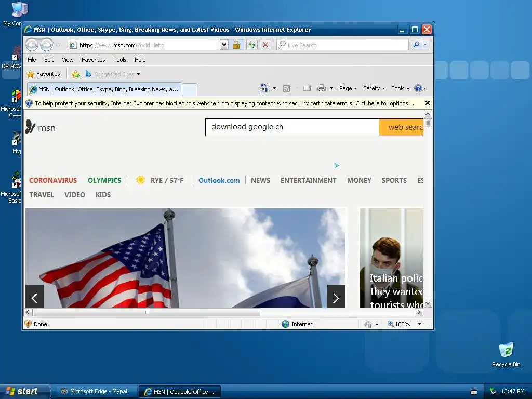Open the TRAVEL section link

pyautogui.click(x=42, y=195)
